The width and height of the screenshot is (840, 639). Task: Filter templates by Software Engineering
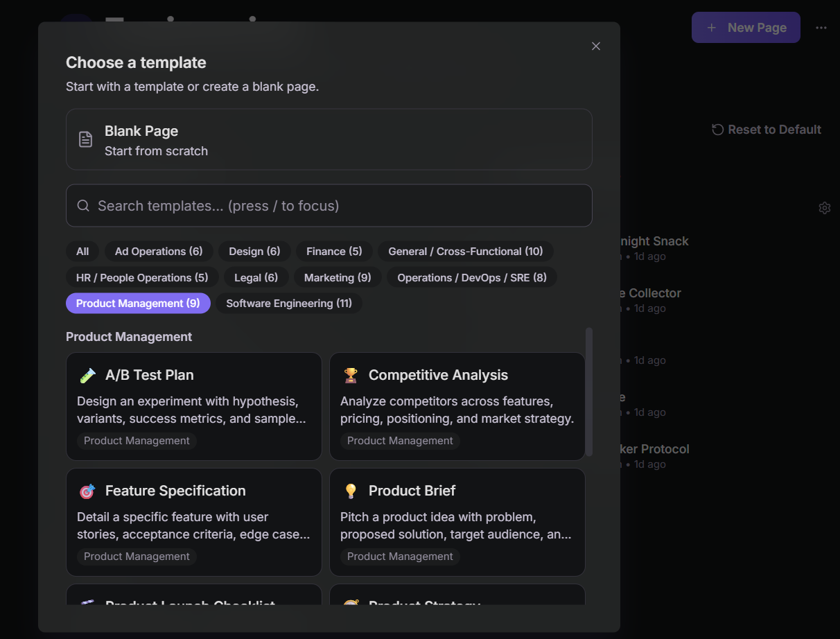(289, 304)
